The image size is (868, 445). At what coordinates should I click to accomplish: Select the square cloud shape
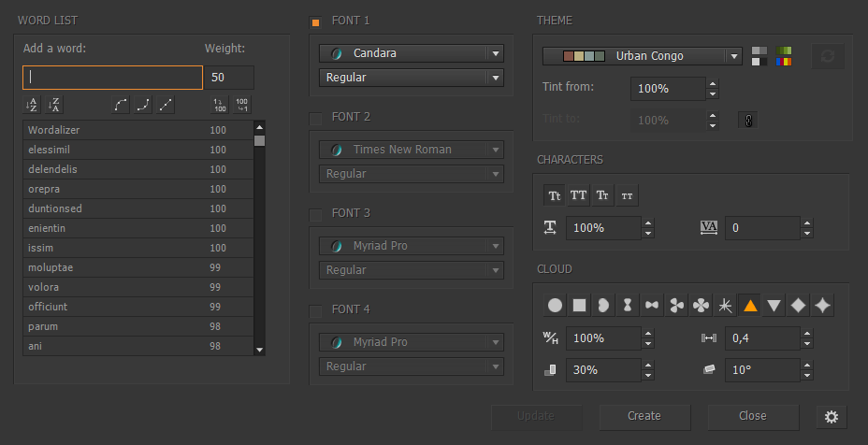tap(579, 305)
